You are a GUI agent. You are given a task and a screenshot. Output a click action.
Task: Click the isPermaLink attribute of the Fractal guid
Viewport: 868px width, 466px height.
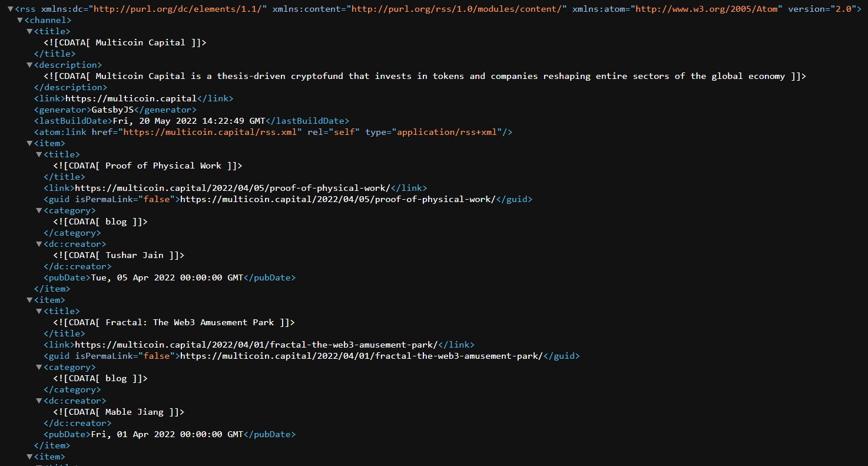click(124, 356)
